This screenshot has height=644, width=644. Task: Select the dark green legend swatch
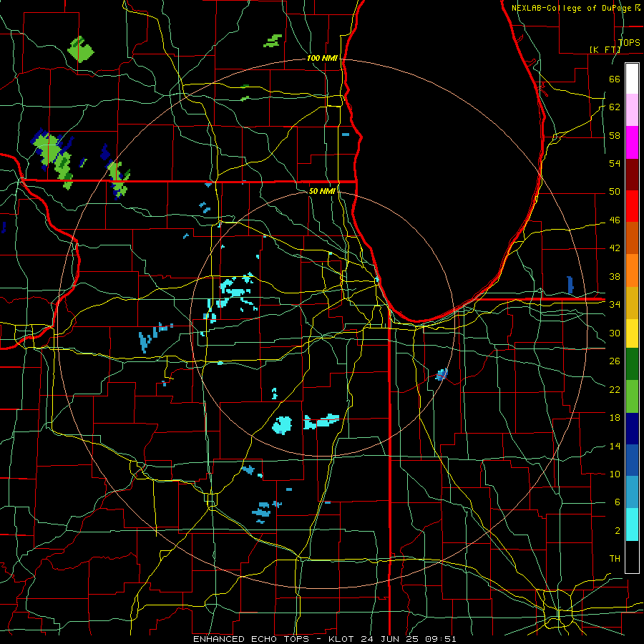tap(632, 364)
